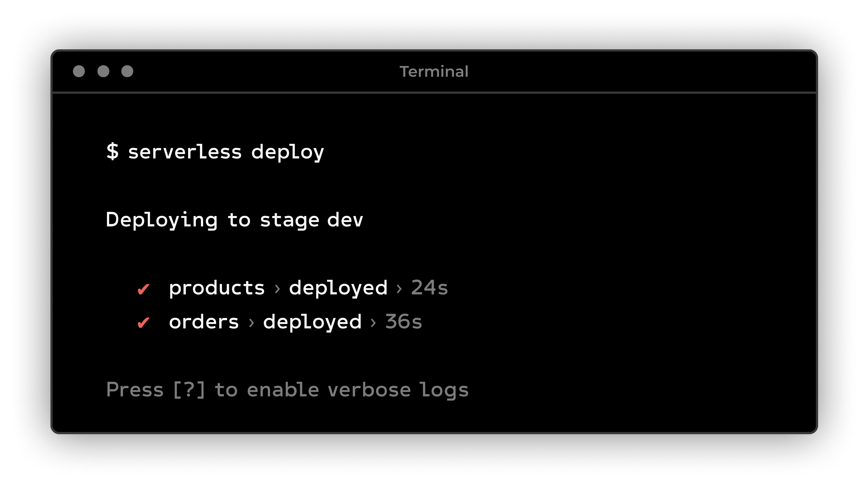Select the orders service name
The image size is (868, 483).
click(x=204, y=322)
